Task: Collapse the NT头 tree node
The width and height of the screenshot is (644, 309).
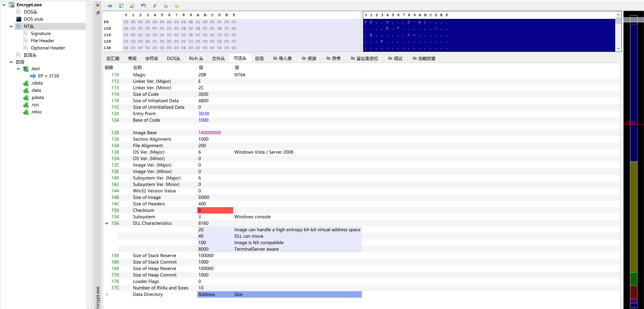Action: click(x=11, y=27)
